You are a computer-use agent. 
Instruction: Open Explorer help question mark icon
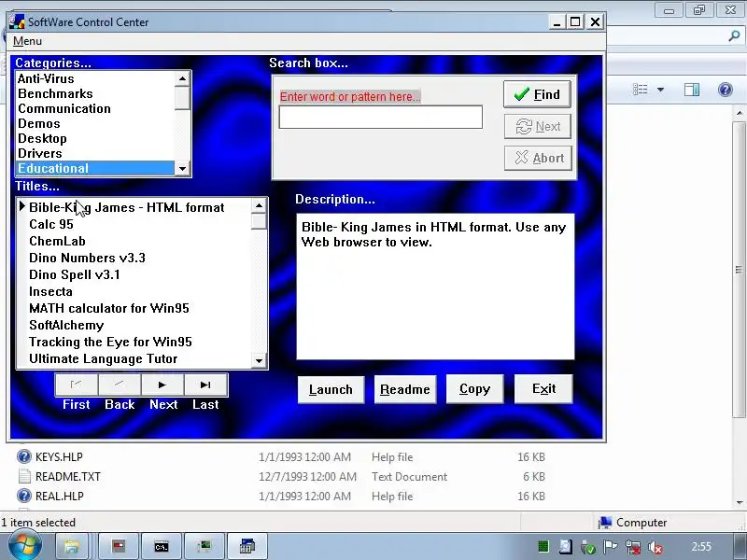[726, 90]
